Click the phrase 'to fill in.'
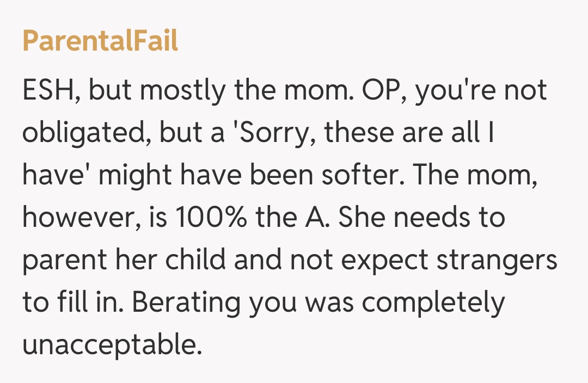This screenshot has width=588, height=383. tap(73, 301)
